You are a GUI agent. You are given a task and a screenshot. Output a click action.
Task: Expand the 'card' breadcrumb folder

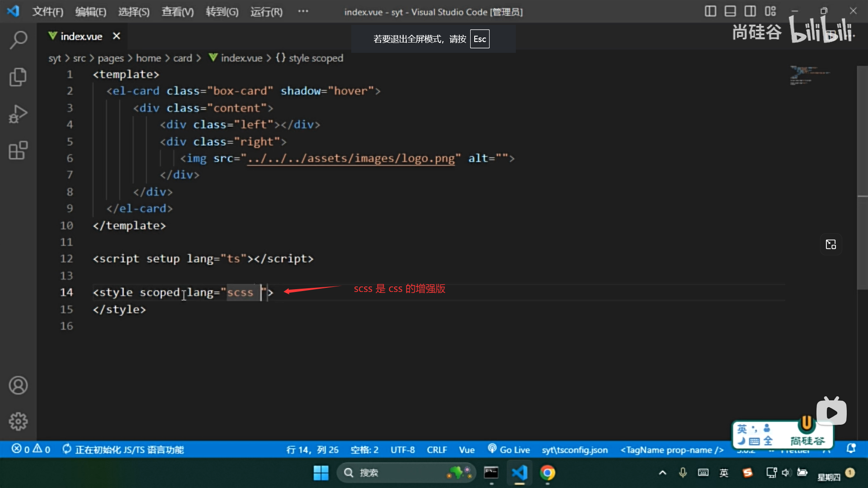[x=183, y=58]
